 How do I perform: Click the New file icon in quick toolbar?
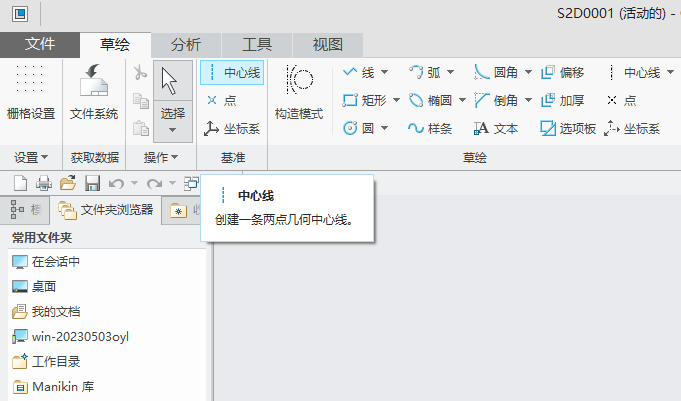(x=20, y=183)
